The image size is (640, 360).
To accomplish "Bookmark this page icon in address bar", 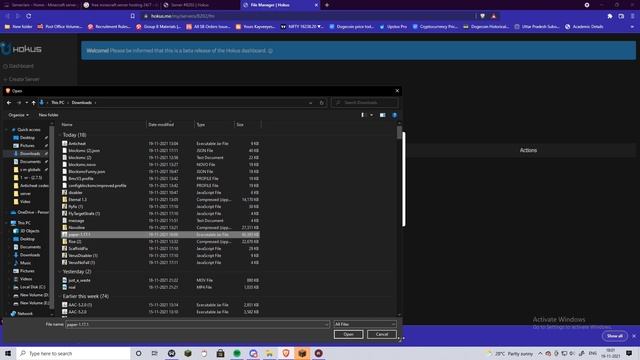I will click(133, 16).
